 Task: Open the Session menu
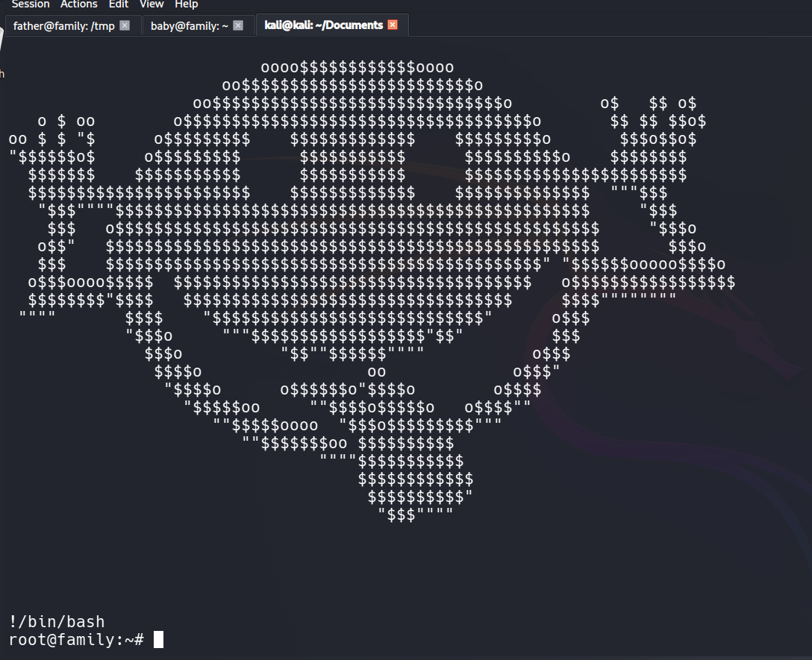[x=30, y=4]
